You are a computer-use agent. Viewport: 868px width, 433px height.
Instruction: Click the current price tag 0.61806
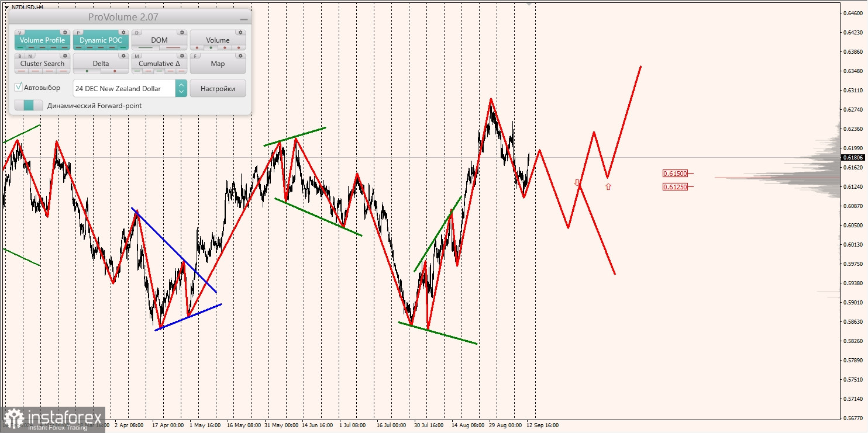pyautogui.click(x=853, y=157)
